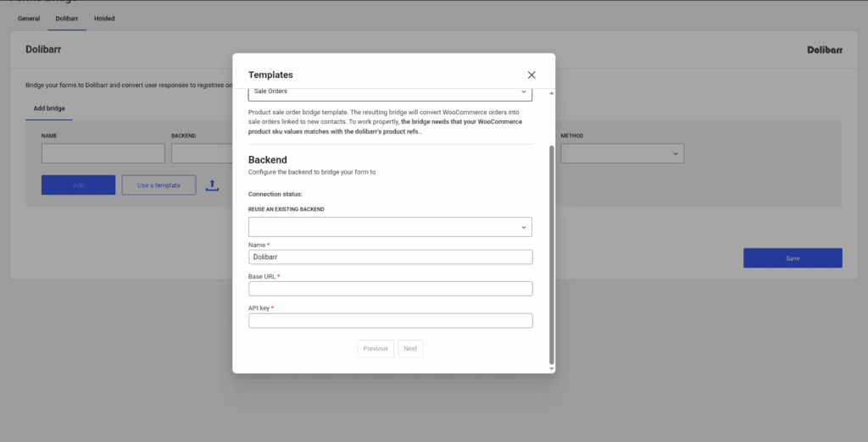Click the scrollbar down arrow in Templates
The image size is (868, 442).
point(551,367)
